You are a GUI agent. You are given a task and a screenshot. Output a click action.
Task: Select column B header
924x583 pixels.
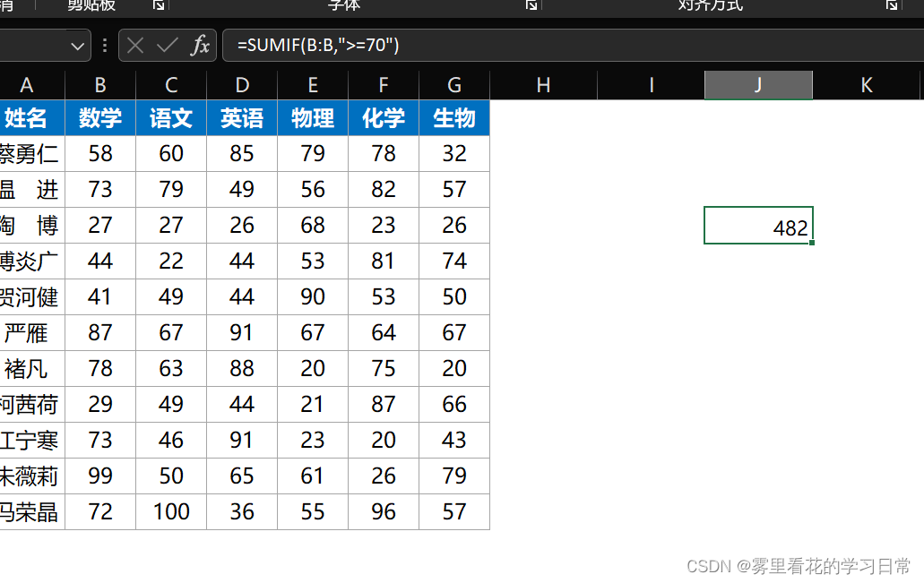(x=99, y=85)
